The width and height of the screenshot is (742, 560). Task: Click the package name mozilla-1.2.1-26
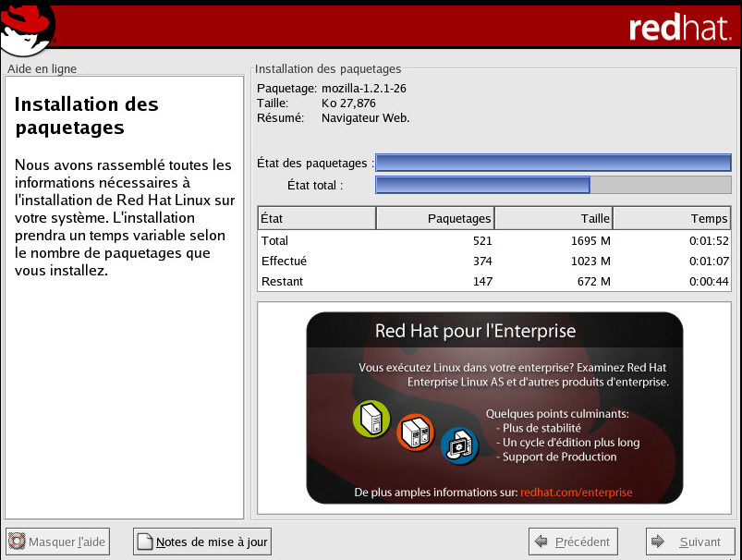[364, 89]
